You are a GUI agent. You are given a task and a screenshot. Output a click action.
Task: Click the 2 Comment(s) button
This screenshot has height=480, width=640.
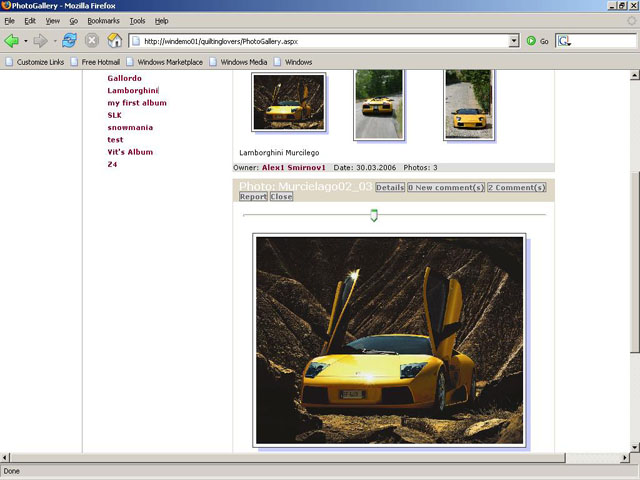pos(516,187)
